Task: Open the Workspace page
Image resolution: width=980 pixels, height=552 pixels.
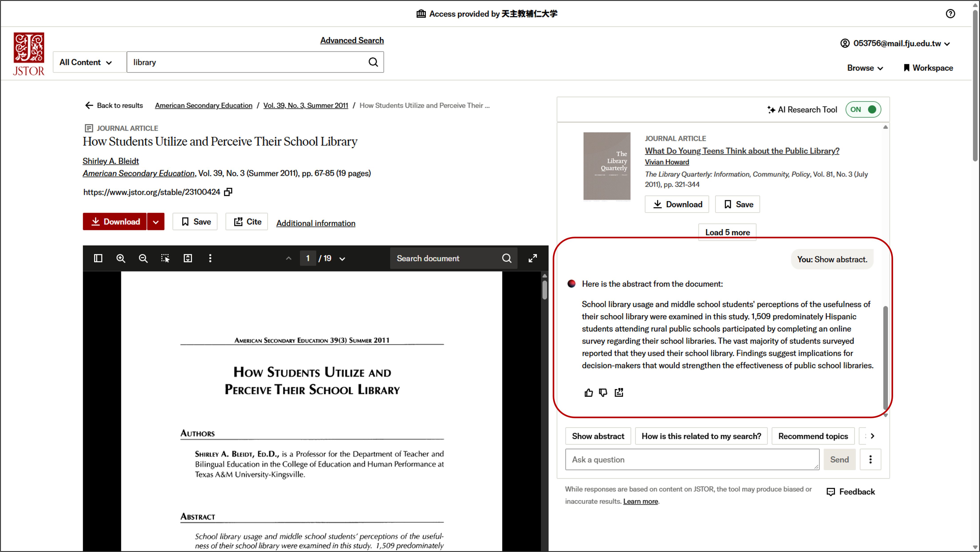Action: [x=928, y=68]
